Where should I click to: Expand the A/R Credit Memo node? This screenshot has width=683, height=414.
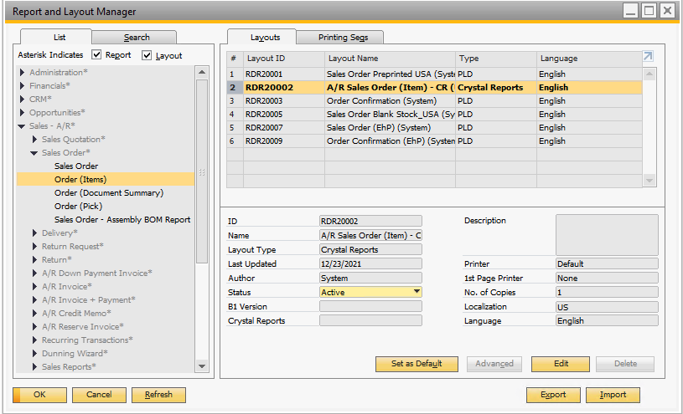(34, 313)
